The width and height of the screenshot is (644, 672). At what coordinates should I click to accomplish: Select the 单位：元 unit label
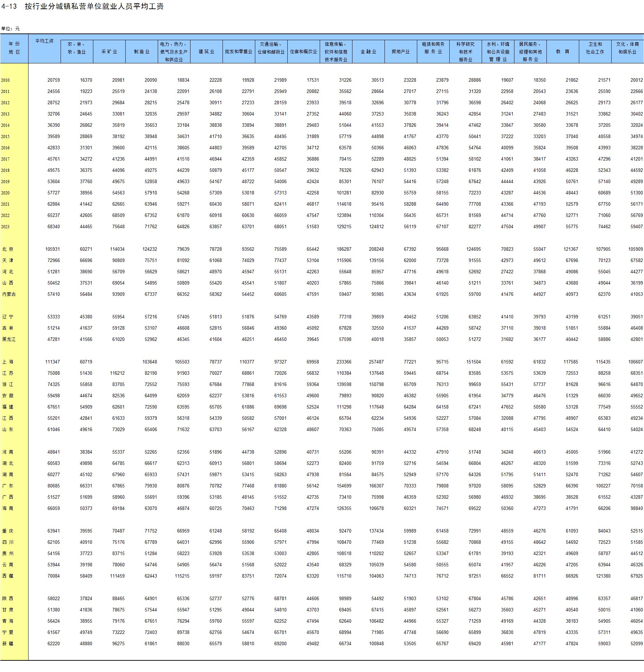coord(11,29)
